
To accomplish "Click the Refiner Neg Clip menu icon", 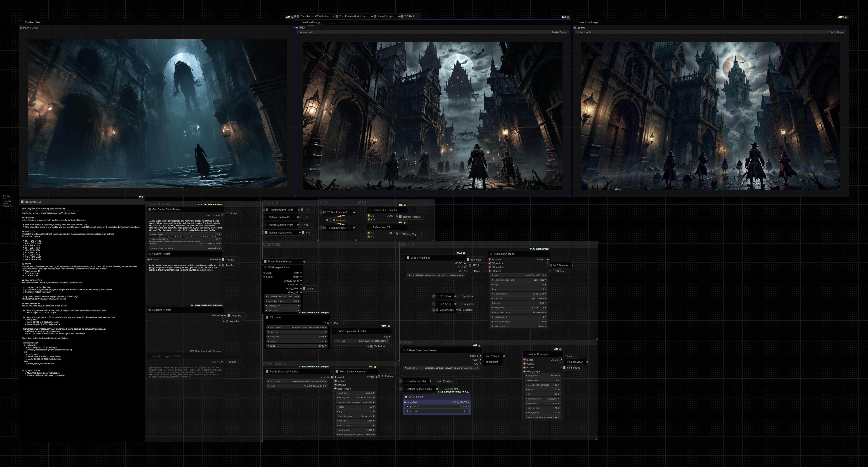I will pos(370,228).
